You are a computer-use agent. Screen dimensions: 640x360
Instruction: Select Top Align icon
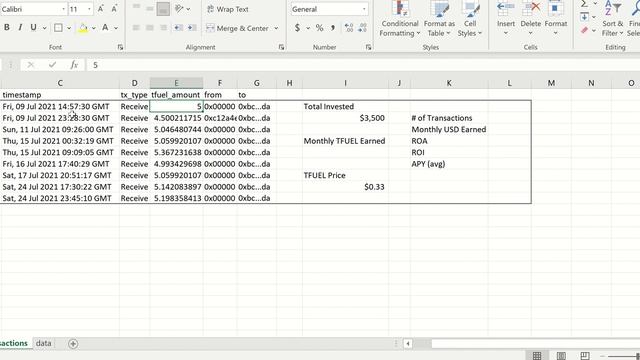[x=136, y=8]
